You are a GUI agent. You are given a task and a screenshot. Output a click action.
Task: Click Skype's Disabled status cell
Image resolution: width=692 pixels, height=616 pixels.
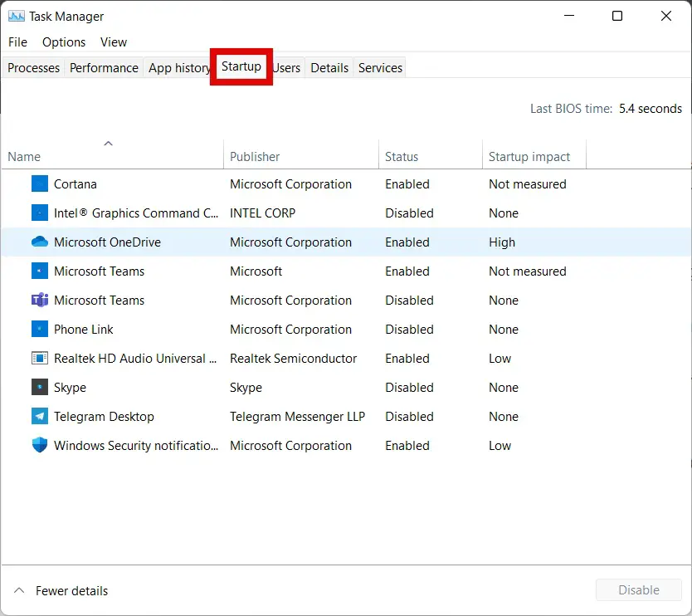[x=409, y=387]
